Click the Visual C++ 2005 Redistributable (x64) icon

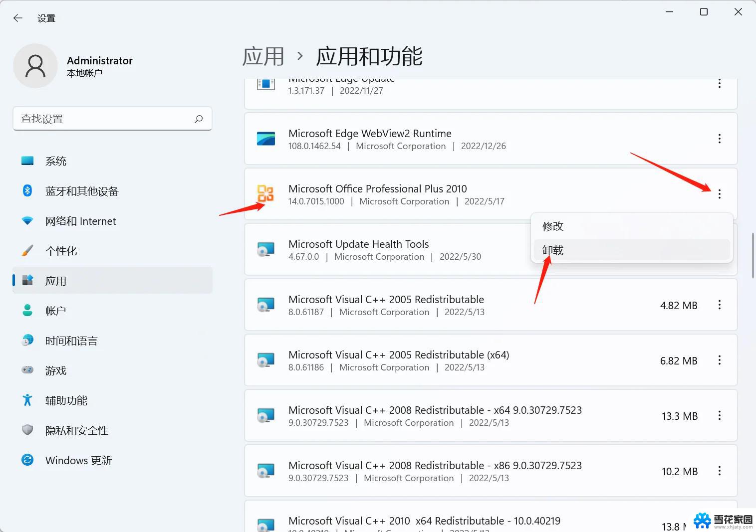(x=266, y=360)
